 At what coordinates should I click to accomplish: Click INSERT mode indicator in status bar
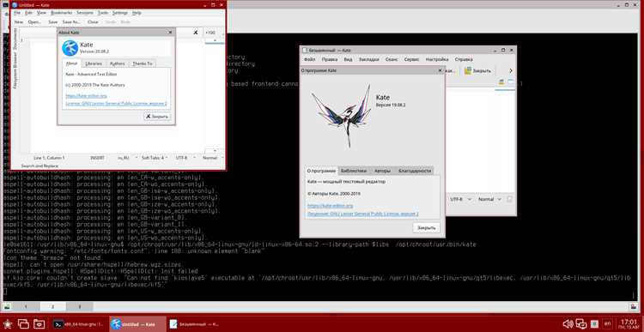point(97,158)
